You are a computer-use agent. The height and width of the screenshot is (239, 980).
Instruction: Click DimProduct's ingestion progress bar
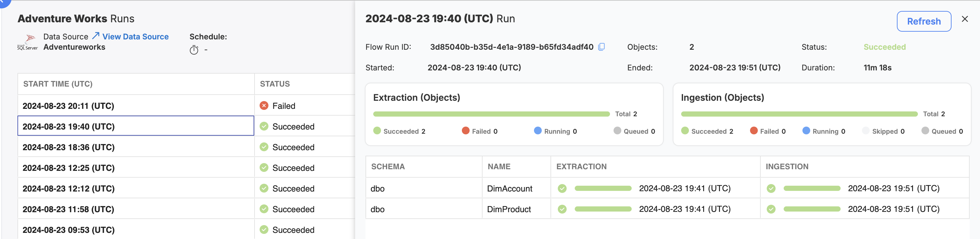pyautogui.click(x=812, y=209)
